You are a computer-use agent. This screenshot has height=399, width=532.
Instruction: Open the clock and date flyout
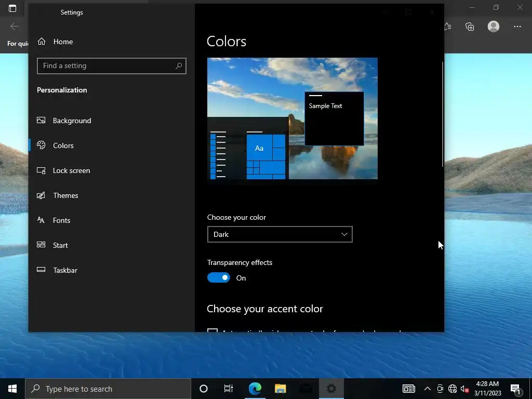point(487,389)
